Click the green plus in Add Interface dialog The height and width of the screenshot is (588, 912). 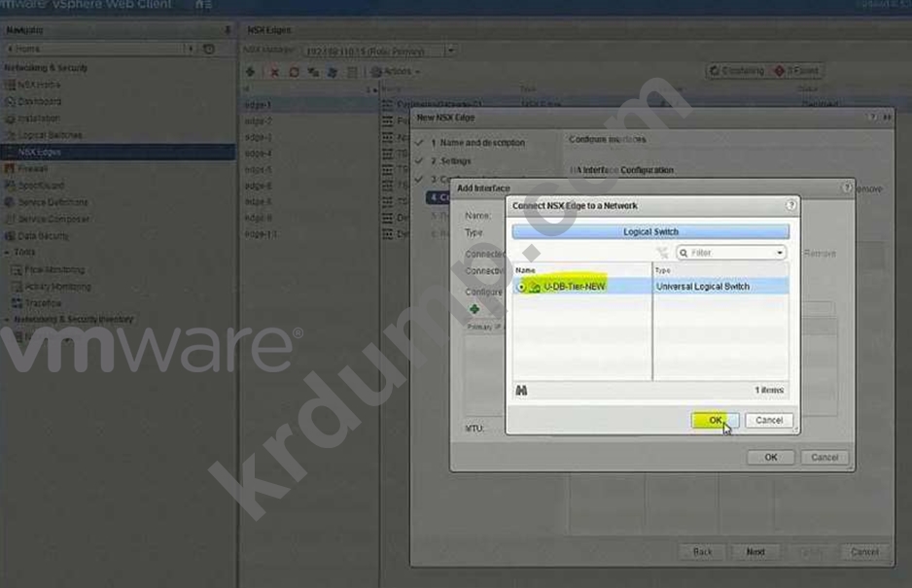(474, 309)
